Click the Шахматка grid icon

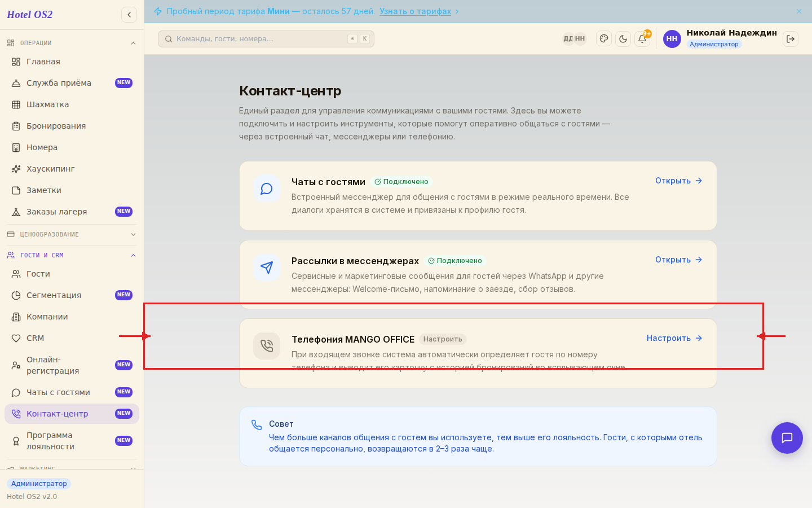(x=16, y=104)
